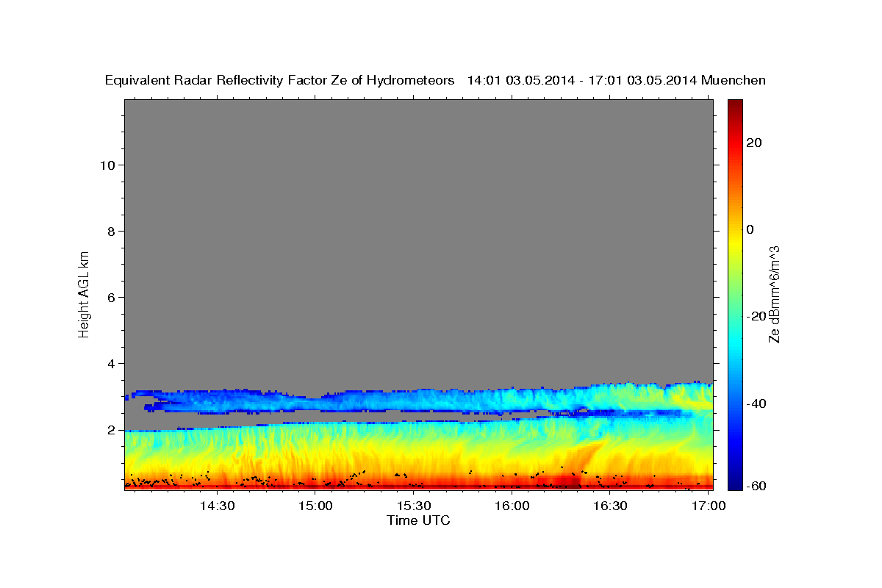Click the colorbar value '-60'
The width and height of the screenshot is (882, 588).
pyautogui.click(x=757, y=486)
